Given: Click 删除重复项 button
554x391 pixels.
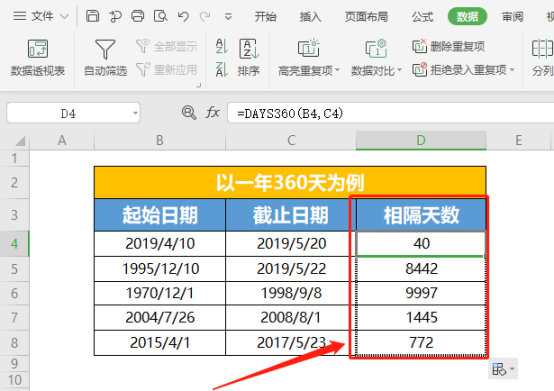Looking at the screenshot, I should click(x=448, y=46).
